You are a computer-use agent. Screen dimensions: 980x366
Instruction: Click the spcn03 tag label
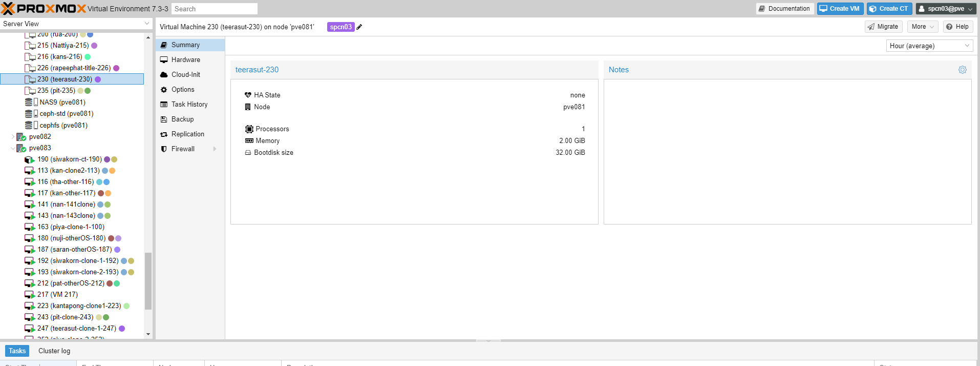click(340, 27)
